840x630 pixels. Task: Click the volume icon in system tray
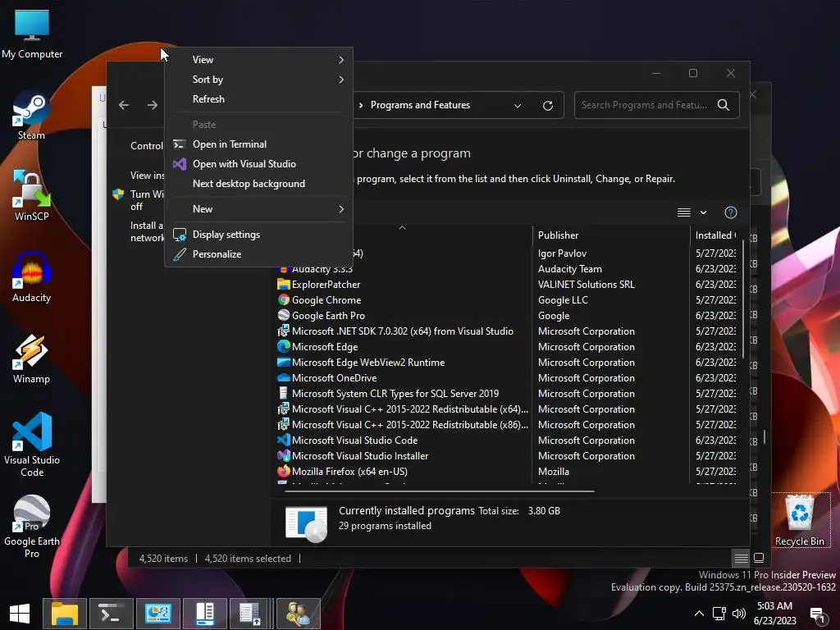[x=739, y=614]
